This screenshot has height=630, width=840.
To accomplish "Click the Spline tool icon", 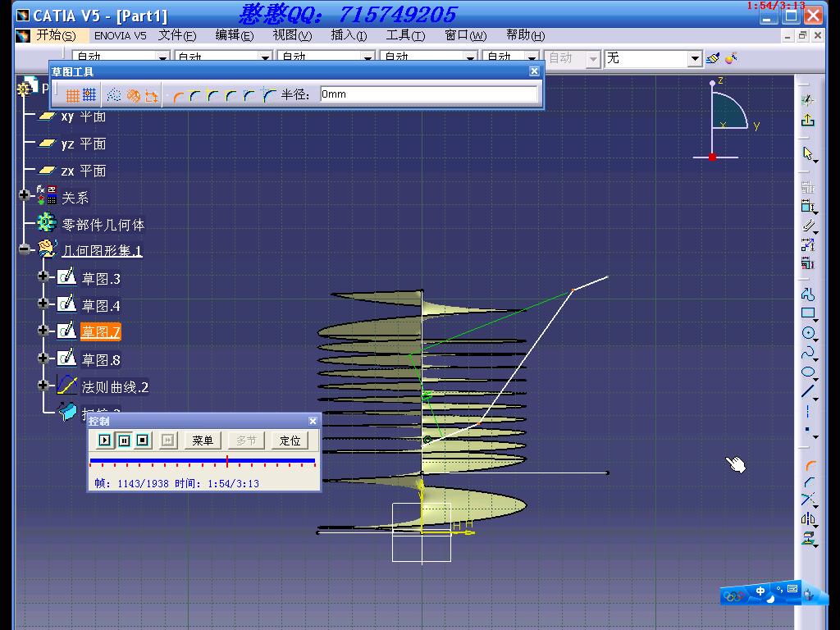I will (x=808, y=353).
